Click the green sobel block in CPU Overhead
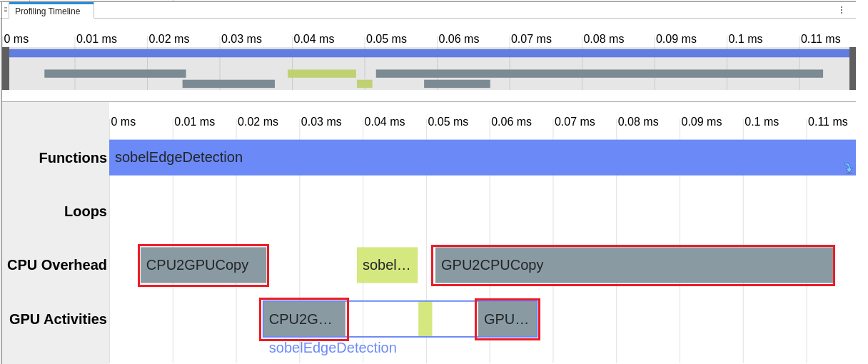Screen dimensions: 868x364 point(387,266)
